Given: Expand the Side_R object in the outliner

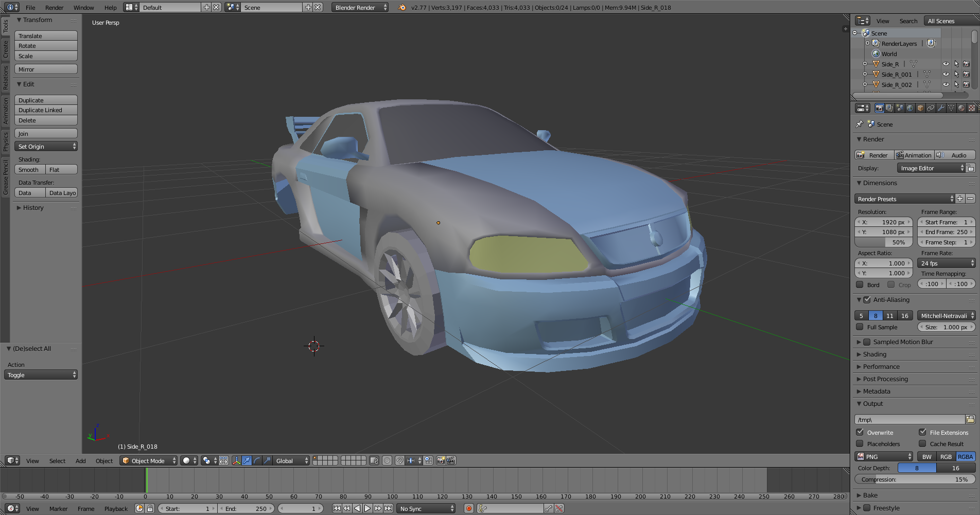Looking at the screenshot, I should click(x=865, y=64).
